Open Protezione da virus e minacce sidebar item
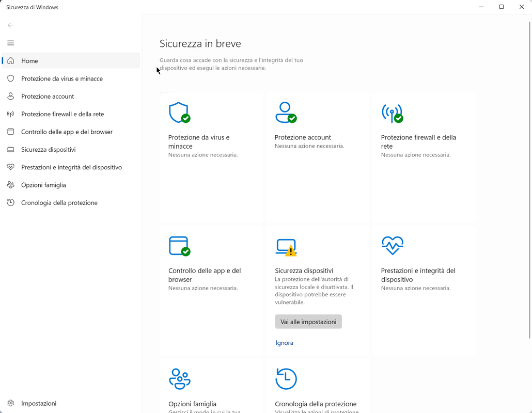The height and width of the screenshot is (413, 532). coord(71,78)
